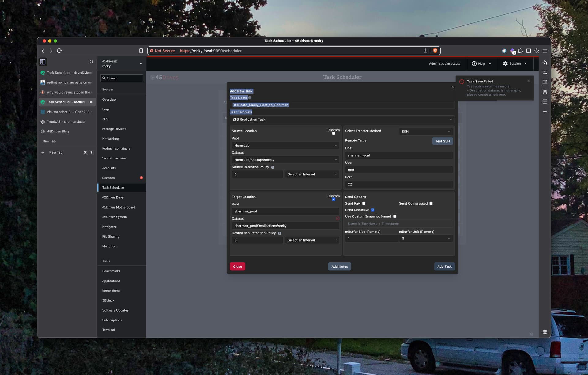Click the Test SSH button
588x375 pixels.
click(442, 141)
